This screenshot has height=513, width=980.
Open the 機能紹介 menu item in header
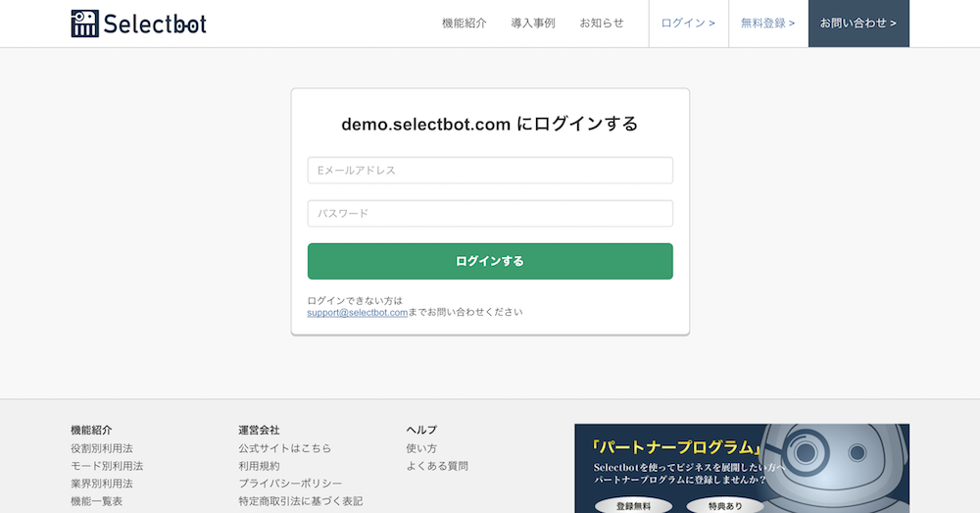tap(464, 24)
